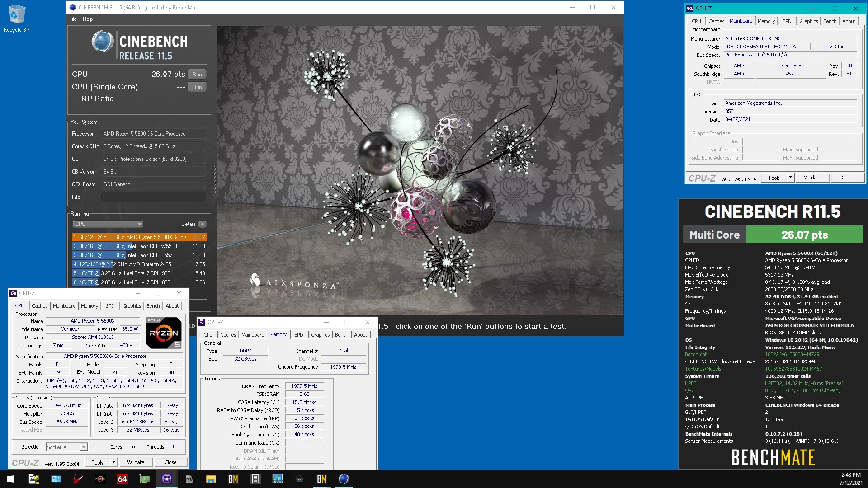Click Tools button in CPU-Z CPU window
The height and width of the screenshot is (488, 868).
tap(97, 462)
